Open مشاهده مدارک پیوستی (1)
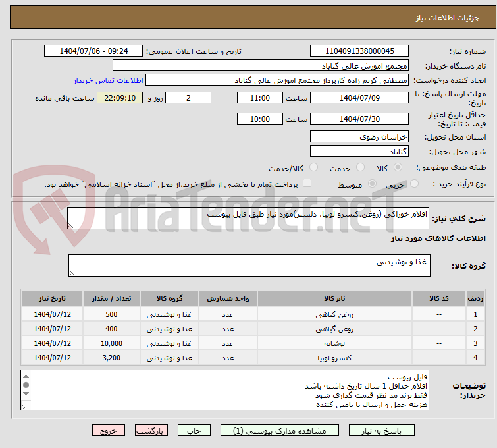Screen dimensions: 497x448 click(x=286, y=430)
